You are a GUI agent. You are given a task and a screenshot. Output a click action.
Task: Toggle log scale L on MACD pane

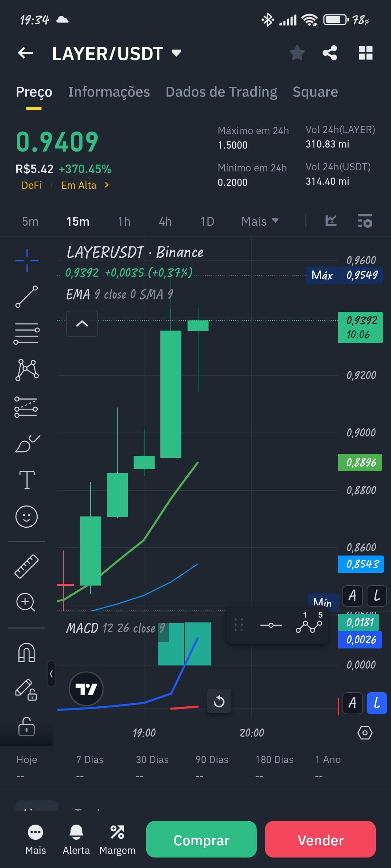[x=377, y=703]
